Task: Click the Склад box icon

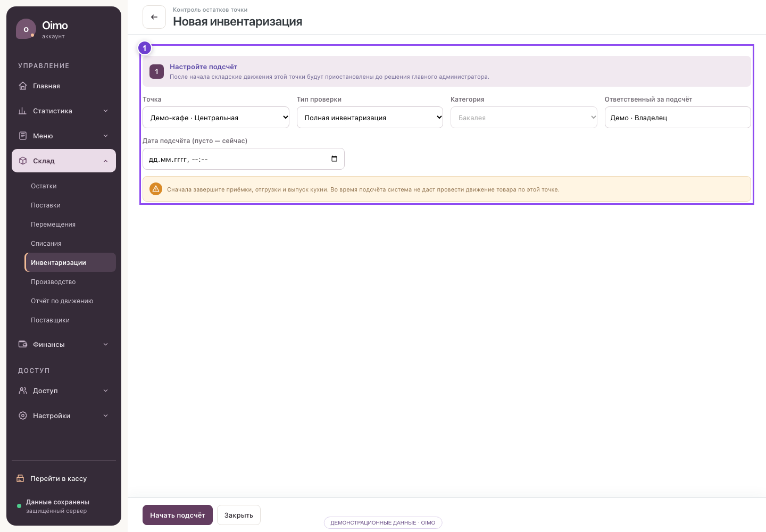Action: (23, 161)
